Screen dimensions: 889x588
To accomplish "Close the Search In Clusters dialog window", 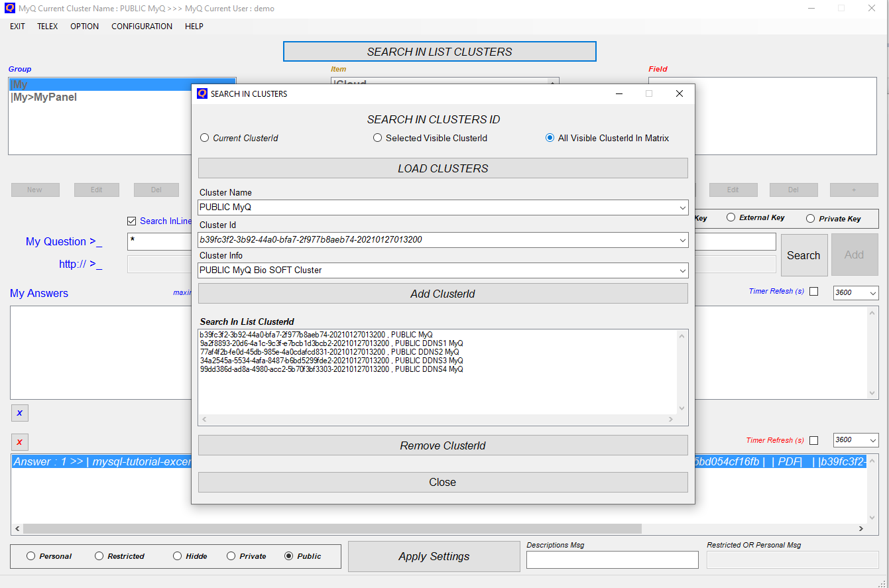I will [x=679, y=93].
